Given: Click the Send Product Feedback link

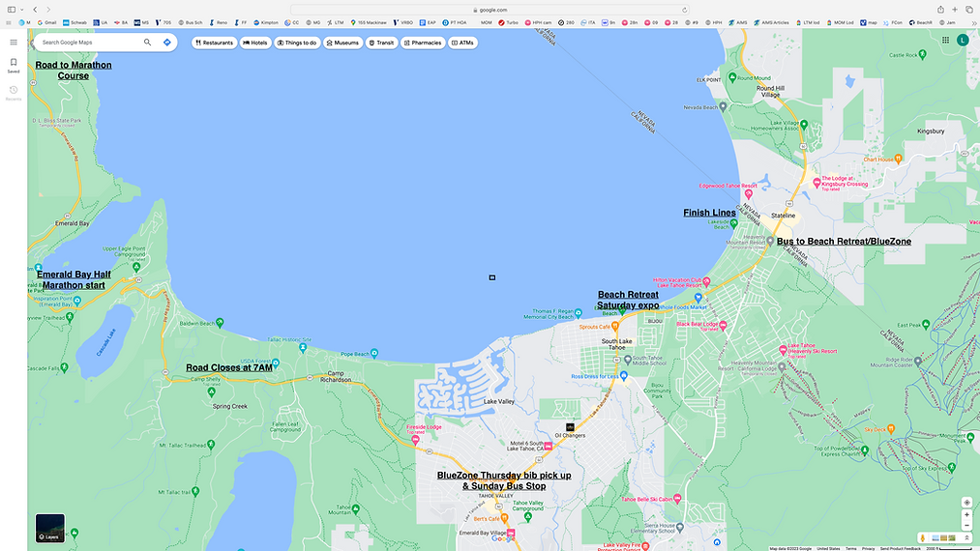Looking at the screenshot, I should [900, 548].
